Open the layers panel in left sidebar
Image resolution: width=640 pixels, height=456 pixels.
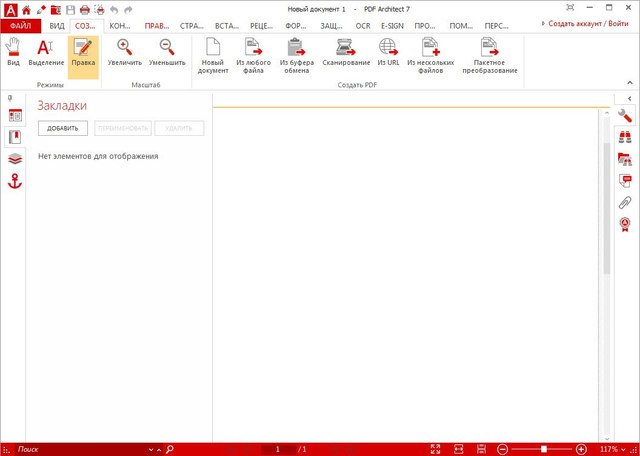pyautogui.click(x=15, y=158)
